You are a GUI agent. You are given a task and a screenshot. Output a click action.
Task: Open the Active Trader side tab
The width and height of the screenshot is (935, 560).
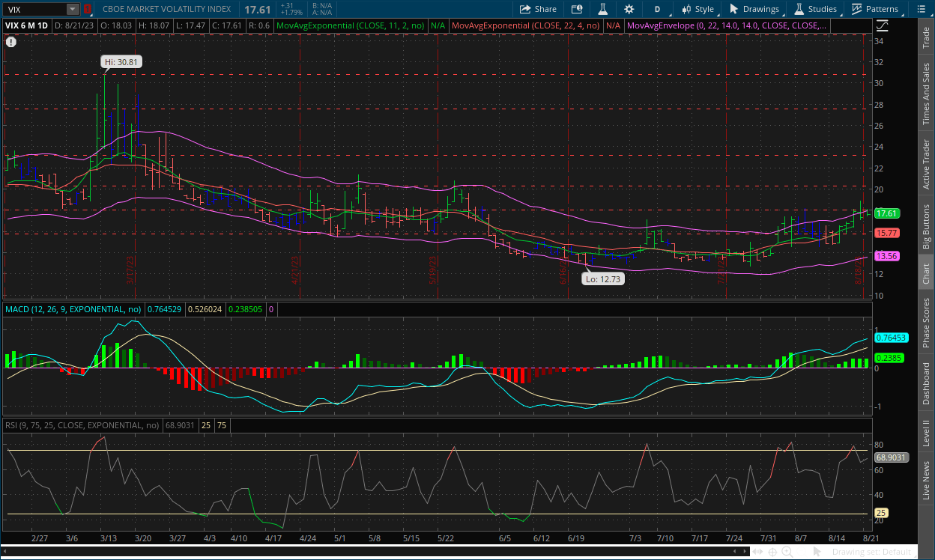point(927,165)
